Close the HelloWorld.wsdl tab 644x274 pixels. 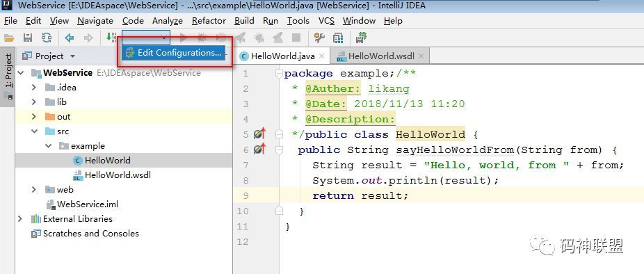pyautogui.click(x=421, y=56)
